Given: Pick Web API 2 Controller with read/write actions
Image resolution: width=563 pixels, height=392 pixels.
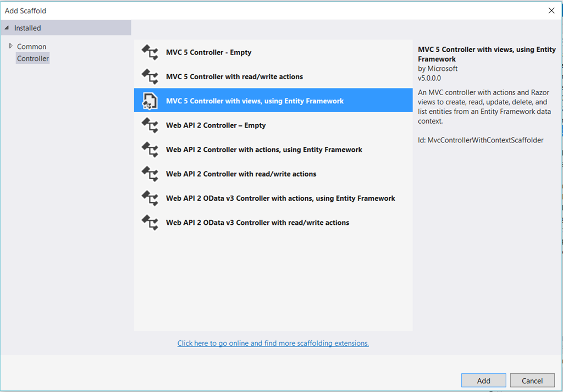Looking at the screenshot, I should tap(273, 174).
